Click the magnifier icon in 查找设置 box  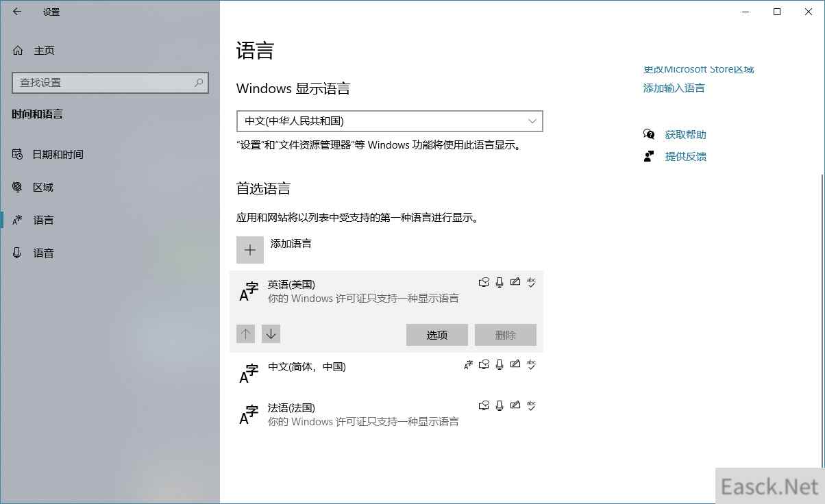[x=199, y=82]
